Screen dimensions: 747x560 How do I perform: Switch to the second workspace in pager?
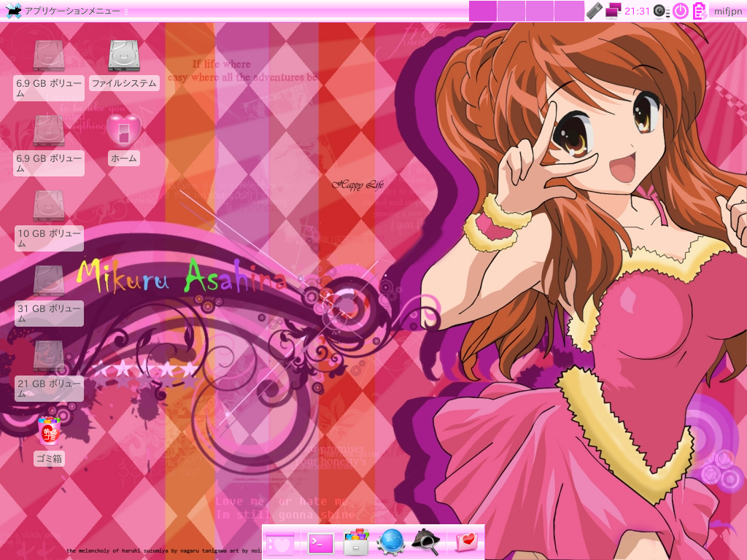coord(511,10)
